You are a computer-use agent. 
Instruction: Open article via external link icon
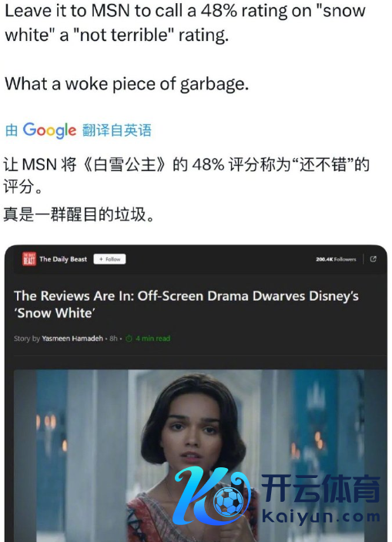[x=374, y=259]
